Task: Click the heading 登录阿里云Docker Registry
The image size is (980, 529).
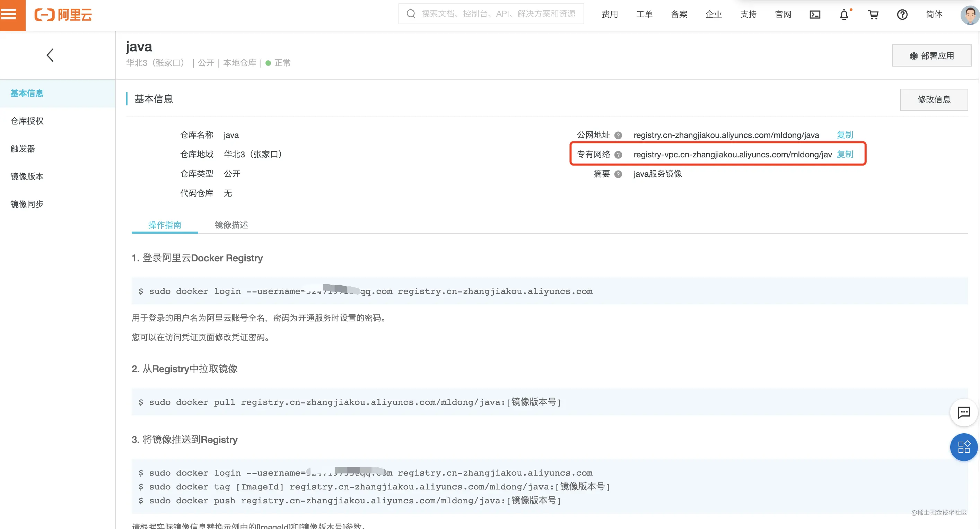Action: pyautogui.click(x=197, y=258)
